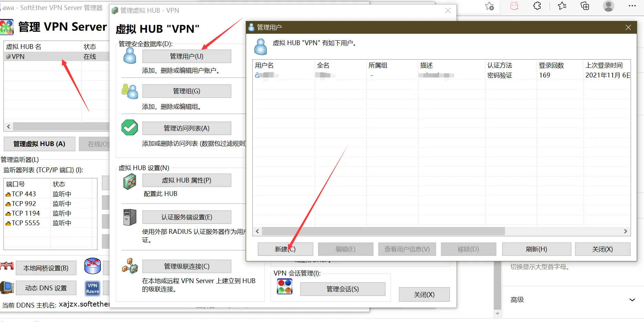Click the cascade connection icon beside 管理级联连接
Image resolution: width=644 pixels, height=322 pixels.
pos(130,266)
